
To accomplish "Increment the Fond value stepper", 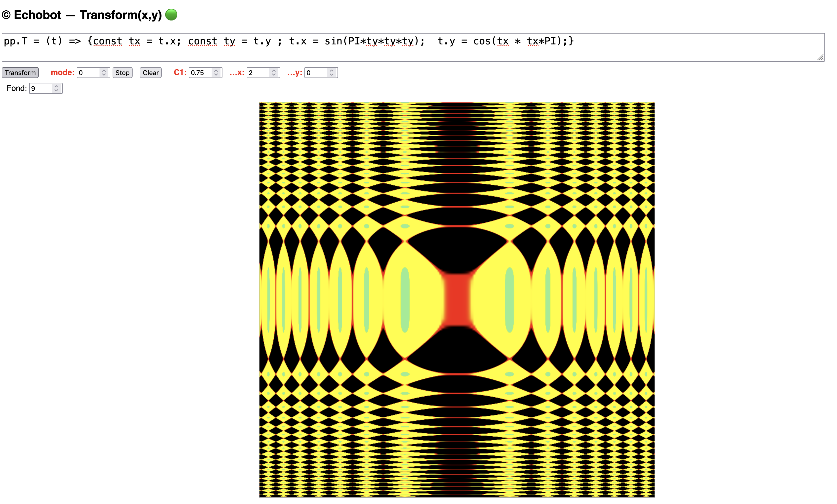I will pos(56,86).
